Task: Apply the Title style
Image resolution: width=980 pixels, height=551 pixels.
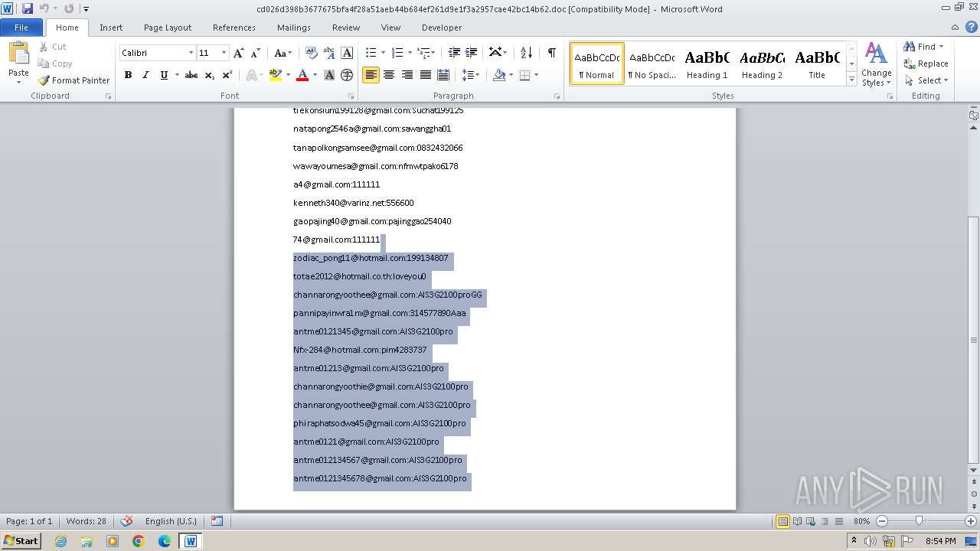Action: click(x=817, y=64)
